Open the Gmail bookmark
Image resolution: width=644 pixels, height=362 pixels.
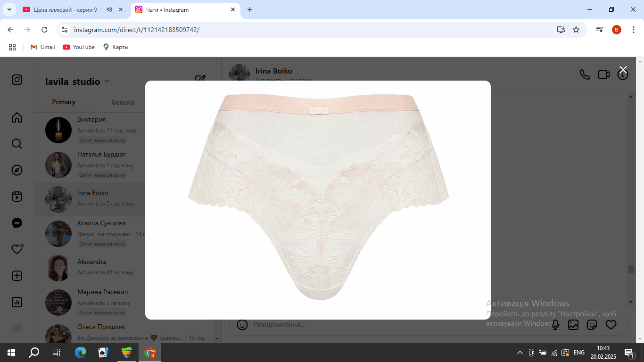click(43, 47)
